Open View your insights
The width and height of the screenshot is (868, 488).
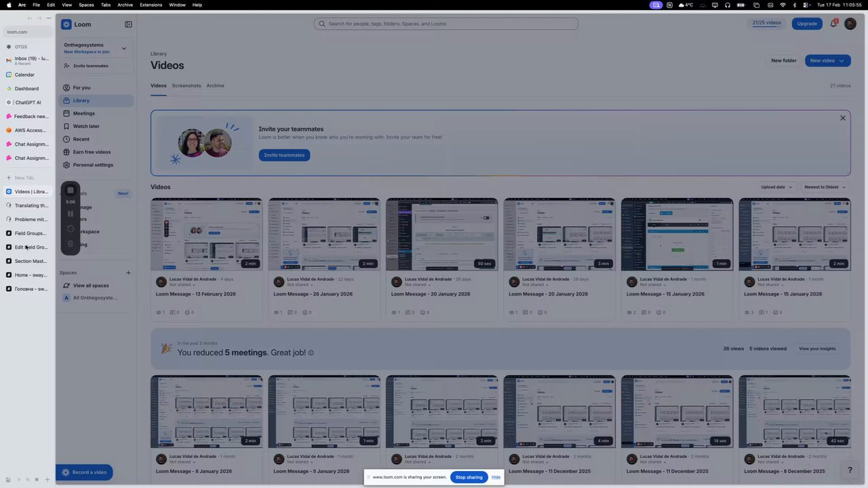[x=817, y=348]
